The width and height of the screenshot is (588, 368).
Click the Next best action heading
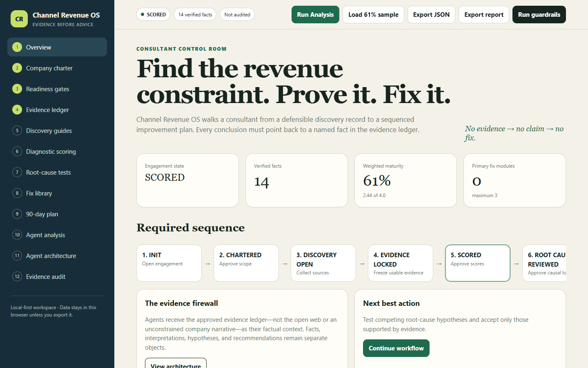click(391, 303)
